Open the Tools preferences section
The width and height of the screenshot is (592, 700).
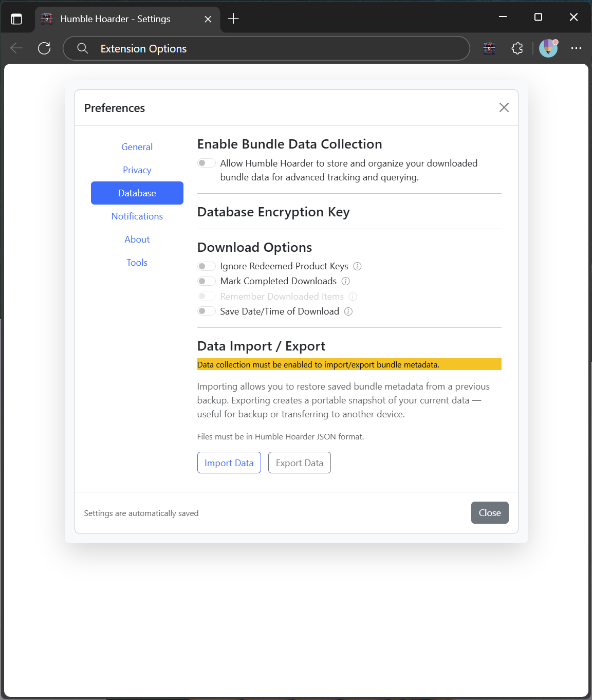tap(137, 263)
